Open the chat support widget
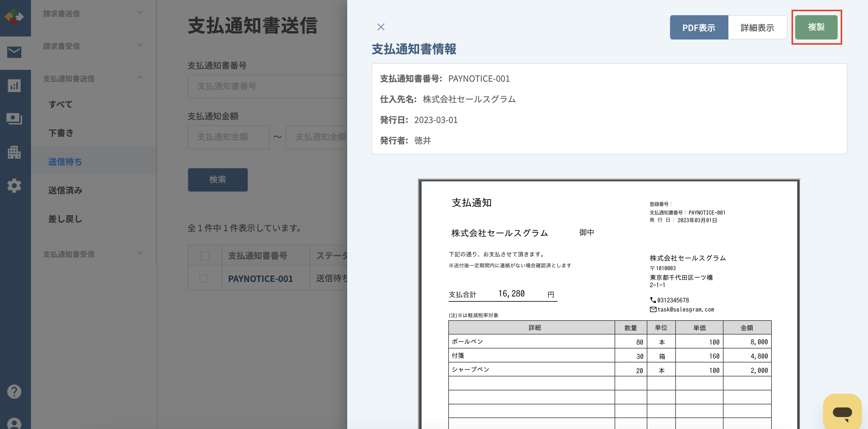This screenshot has width=868, height=429. click(x=843, y=412)
